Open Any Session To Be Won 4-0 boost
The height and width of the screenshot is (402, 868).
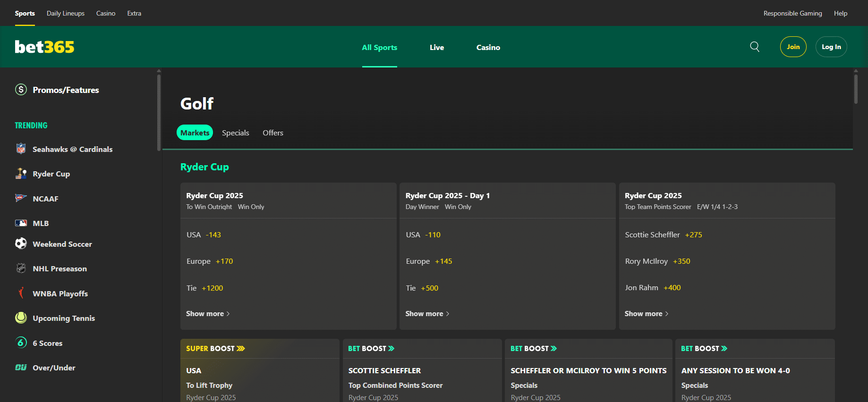coord(755,370)
